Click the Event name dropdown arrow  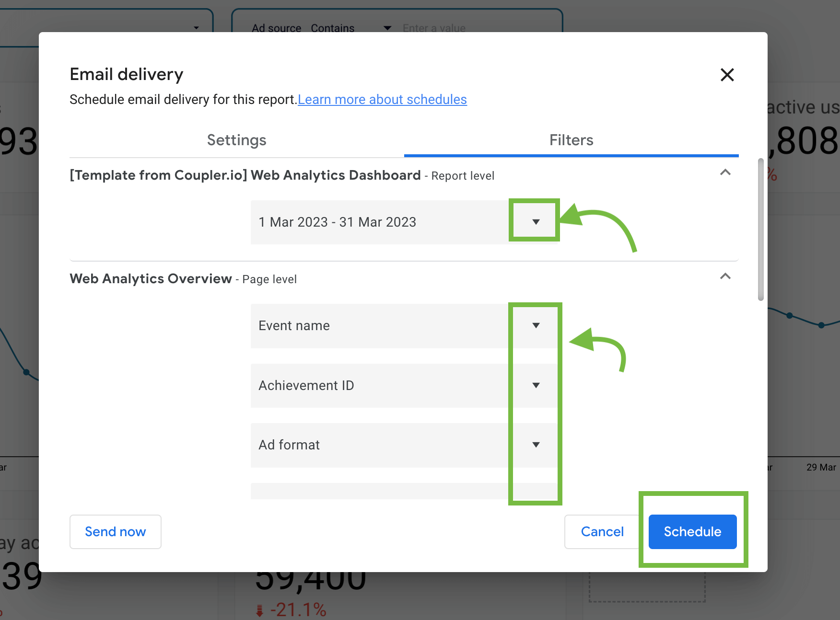click(x=536, y=325)
